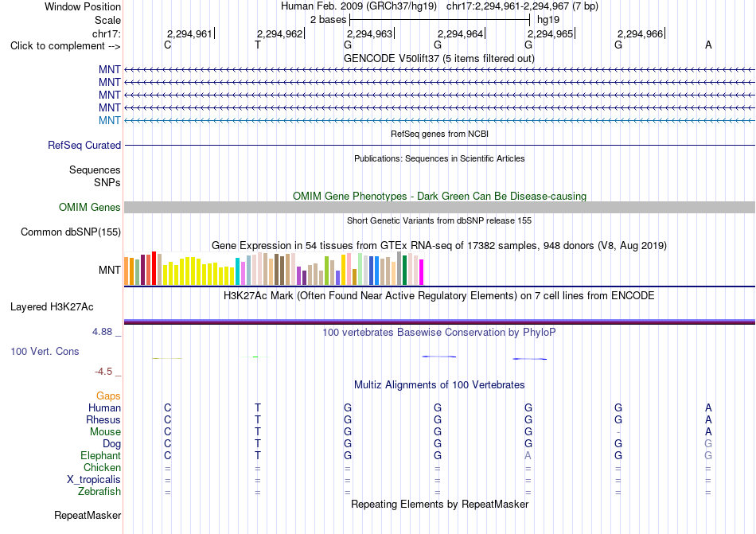Select the Sequences track label
This screenshot has height=534, width=756.
point(95,170)
